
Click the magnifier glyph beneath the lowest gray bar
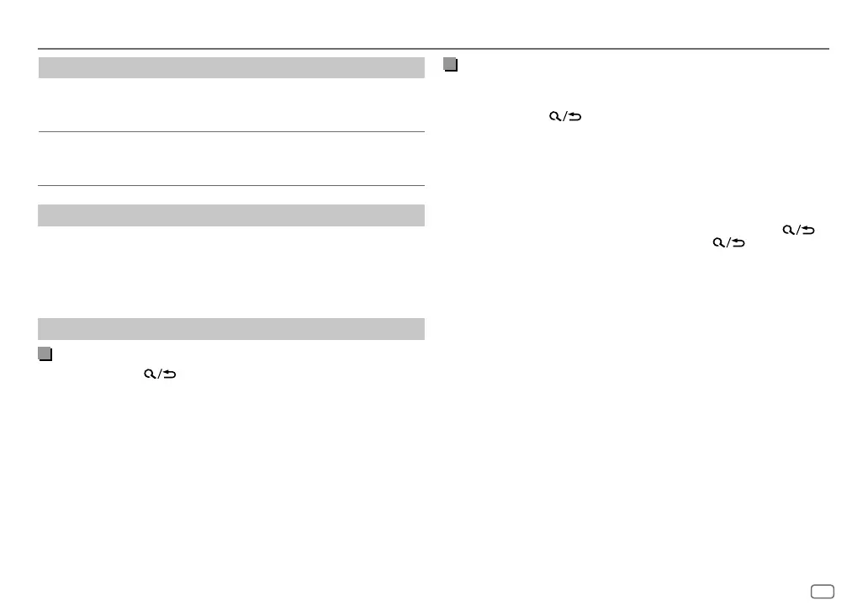[150, 374]
